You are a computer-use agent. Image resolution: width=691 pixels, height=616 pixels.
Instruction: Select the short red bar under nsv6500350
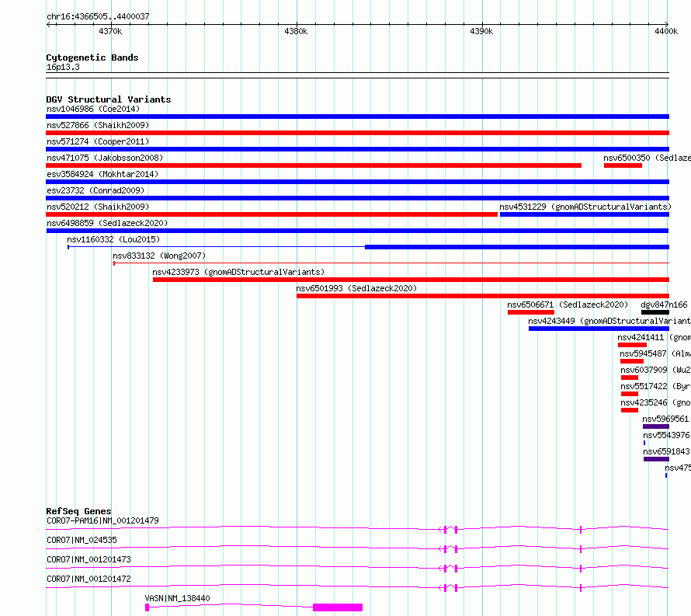(x=623, y=165)
